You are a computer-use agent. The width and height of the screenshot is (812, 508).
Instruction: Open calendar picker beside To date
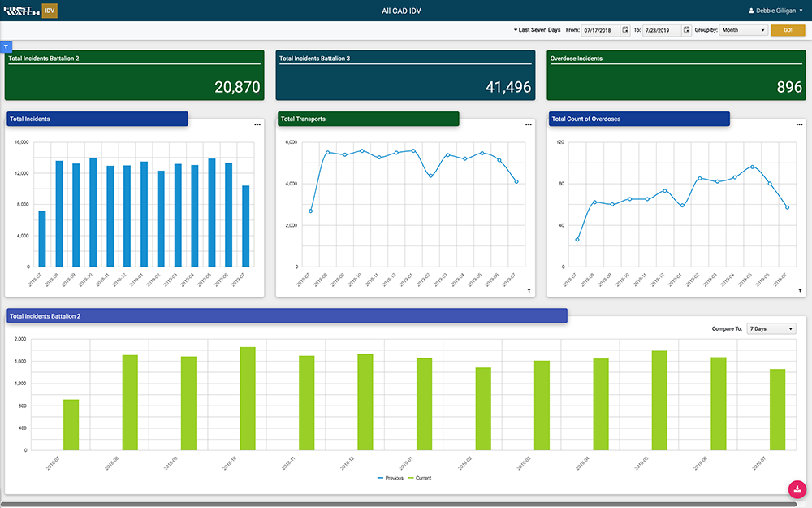pyautogui.click(x=686, y=30)
